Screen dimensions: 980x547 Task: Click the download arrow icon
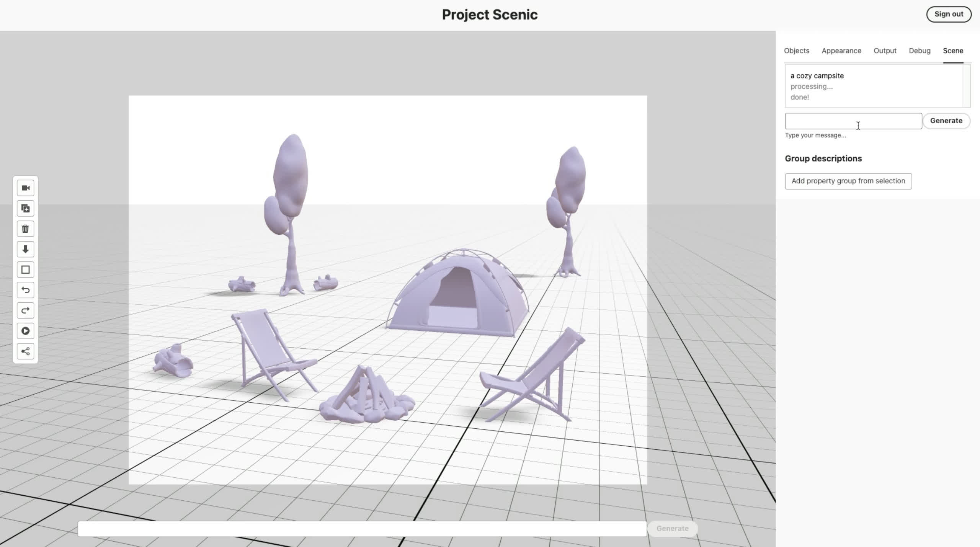pyautogui.click(x=25, y=249)
